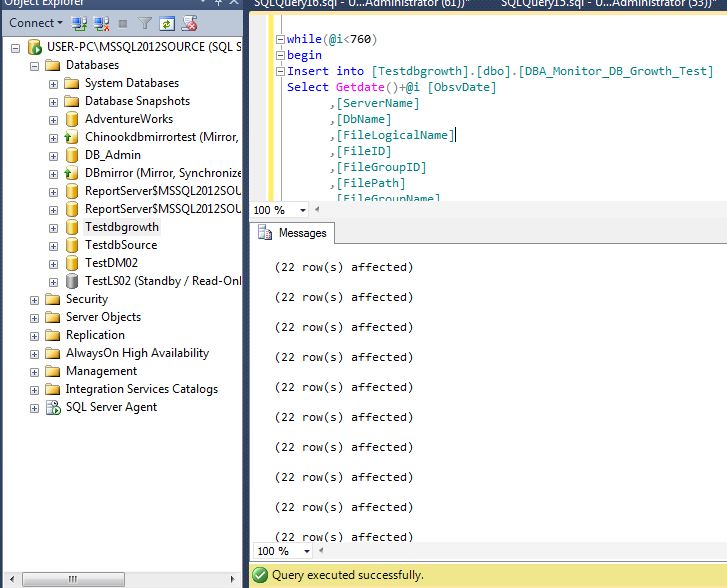
Task: Click the AdventureWorks database cylinder icon
Action: 72,119
